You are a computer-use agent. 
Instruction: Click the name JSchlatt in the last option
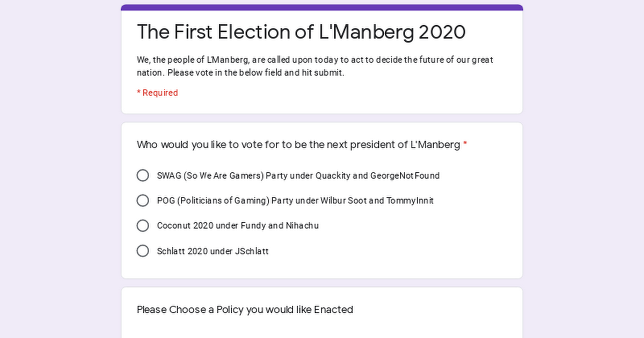(252, 251)
